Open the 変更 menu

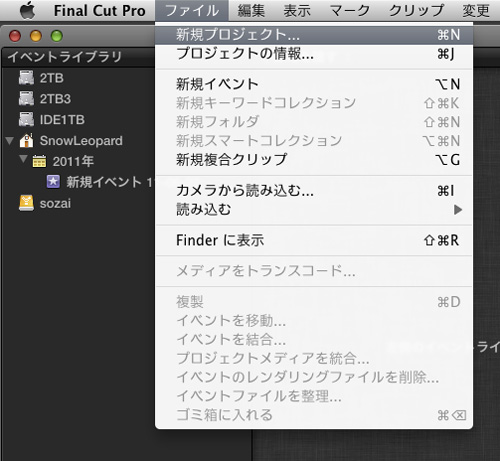coord(476,11)
